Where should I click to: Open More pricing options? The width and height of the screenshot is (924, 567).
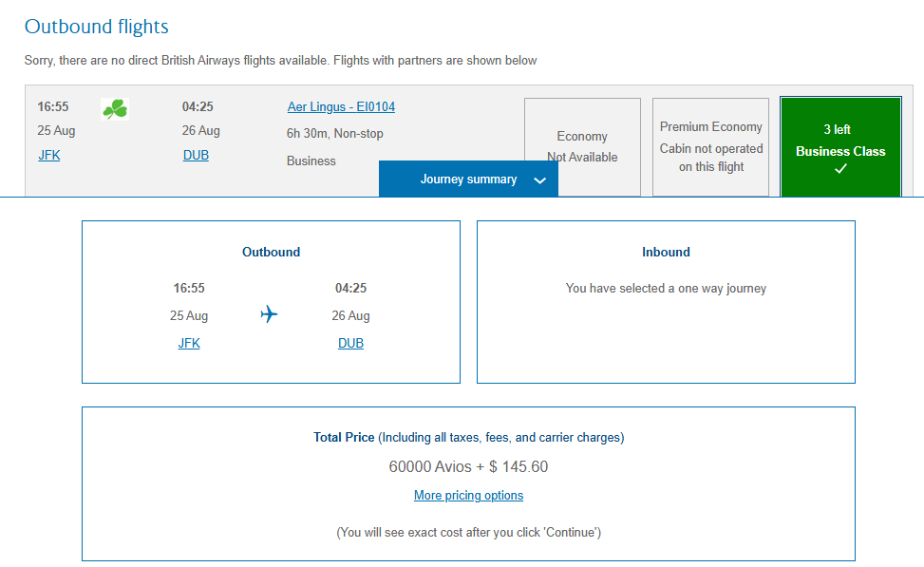(x=468, y=495)
